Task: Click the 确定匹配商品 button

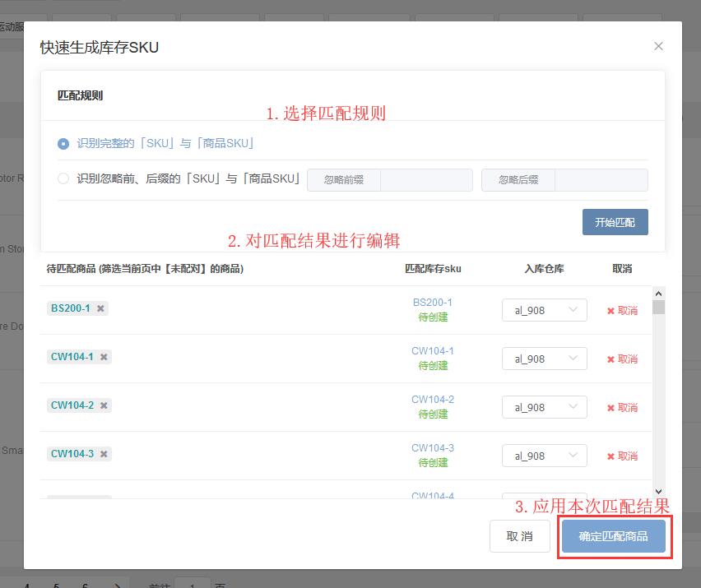Action: [x=614, y=536]
